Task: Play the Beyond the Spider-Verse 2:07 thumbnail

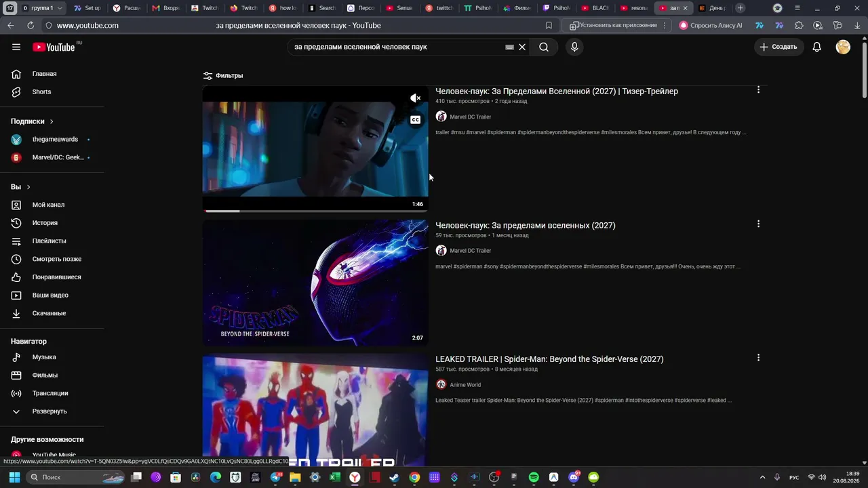Action: click(315, 282)
